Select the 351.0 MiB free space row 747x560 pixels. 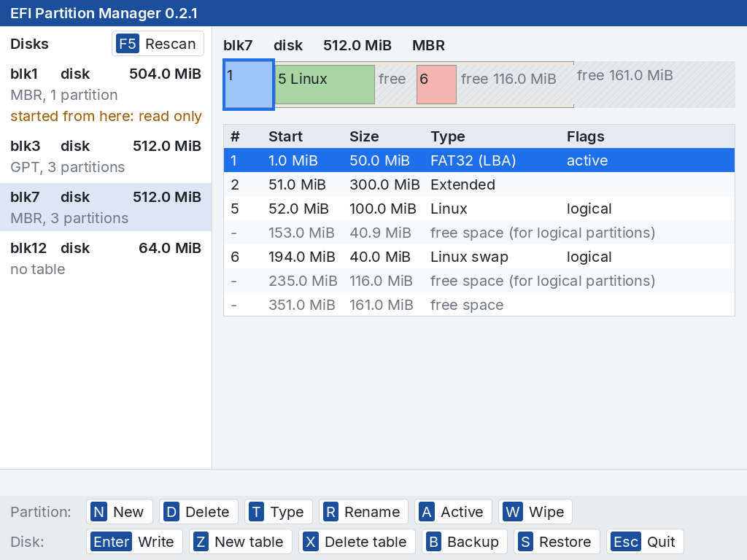[479, 305]
